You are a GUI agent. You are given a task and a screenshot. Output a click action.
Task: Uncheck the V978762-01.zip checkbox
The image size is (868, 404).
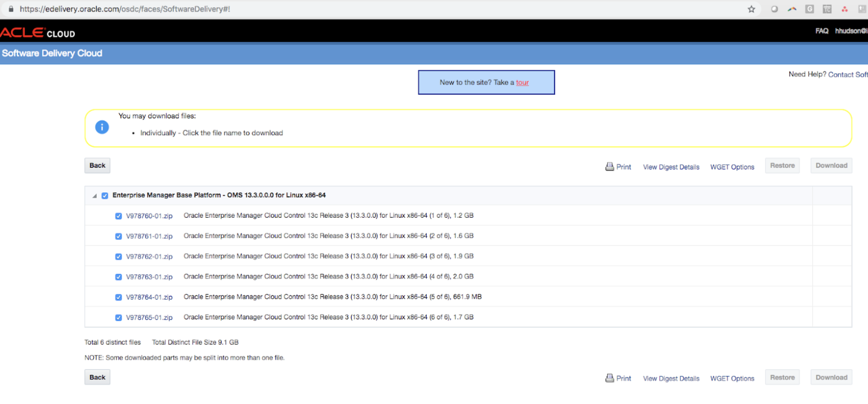point(118,257)
